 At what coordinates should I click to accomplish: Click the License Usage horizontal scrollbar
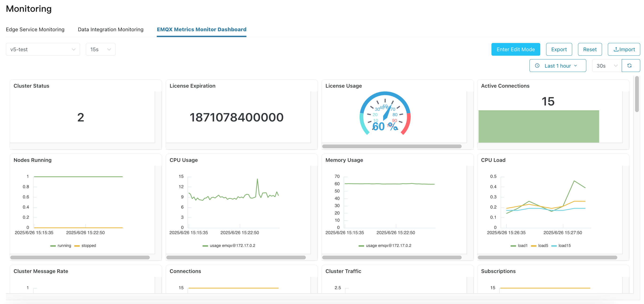point(391,146)
